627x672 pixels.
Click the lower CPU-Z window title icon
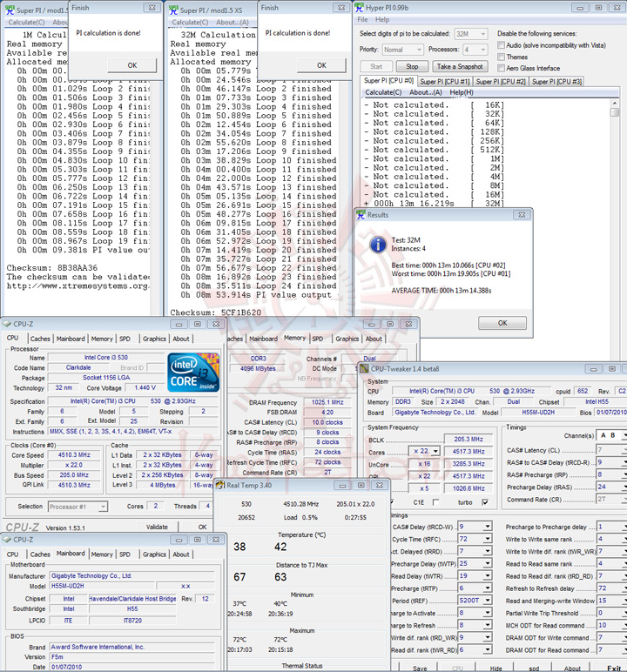click(6, 540)
